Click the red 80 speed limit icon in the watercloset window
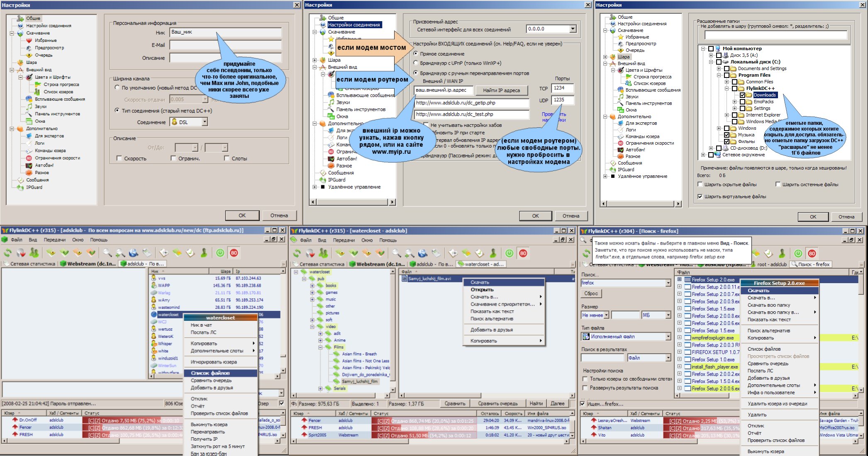This screenshot has width=868, height=456. point(523,253)
